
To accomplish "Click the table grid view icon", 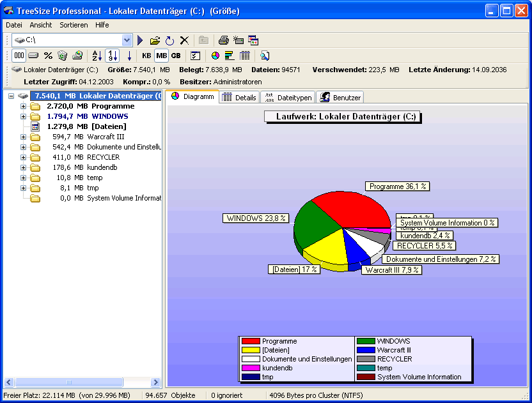I will (x=245, y=56).
